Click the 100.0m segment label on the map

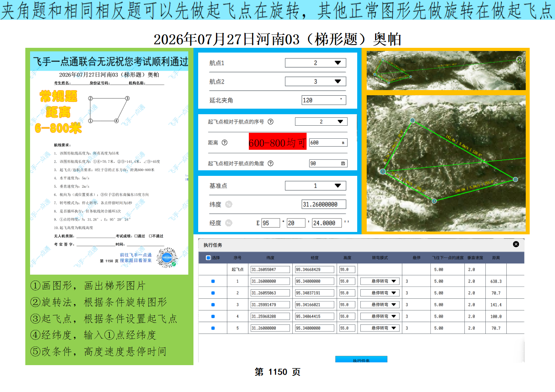[474, 187]
